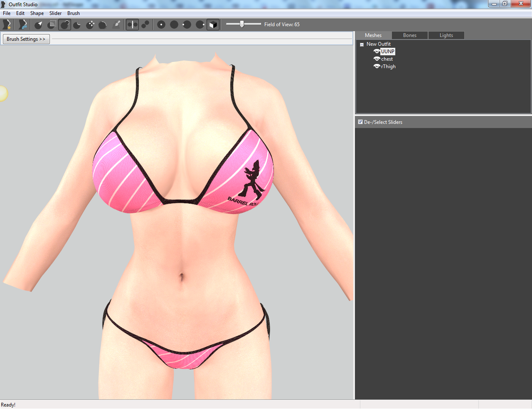
Task: Expand Brush Settings >> panel
Action: (26, 39)
